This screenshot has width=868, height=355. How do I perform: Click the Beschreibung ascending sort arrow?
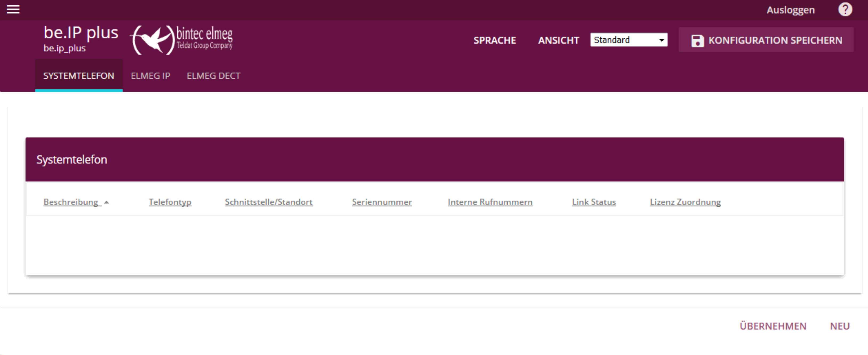tap(106, 202)
